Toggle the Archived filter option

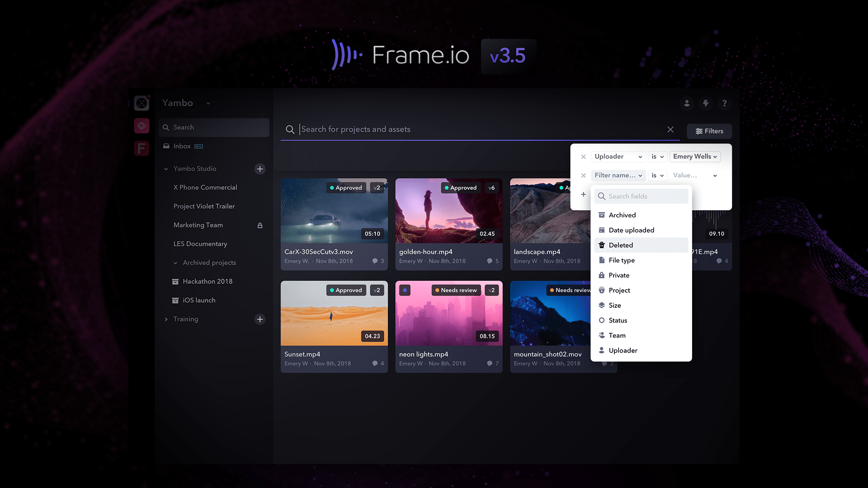(622, 215)
